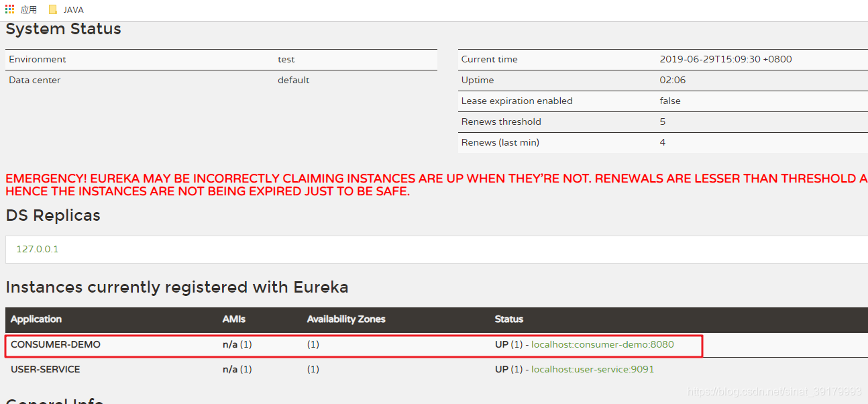
Task: Select the Lease expiration enabled label
Action: click(517, 101)
